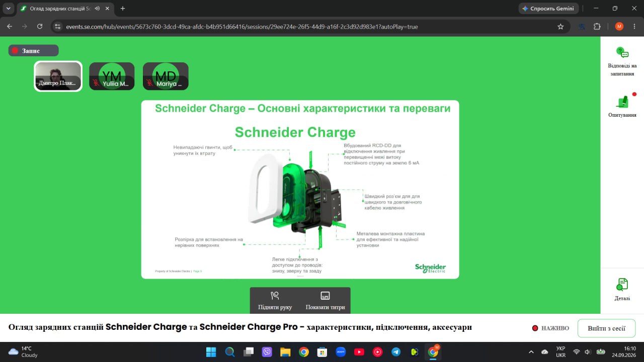Image resolution: width=644 pixels, height=362 pixels.
Task: Open the Chrome extensions puzzle icon
Action: click(x=597, y=27)
